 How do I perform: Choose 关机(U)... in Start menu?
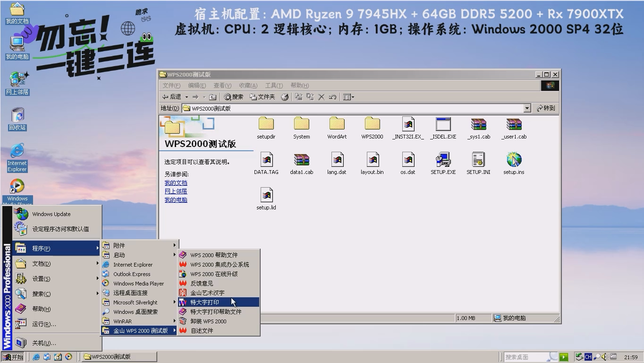(x=57, y=343)
